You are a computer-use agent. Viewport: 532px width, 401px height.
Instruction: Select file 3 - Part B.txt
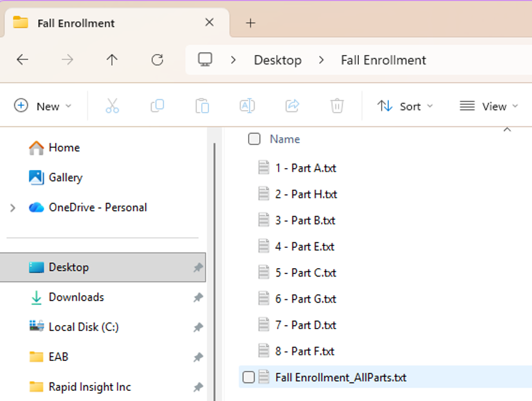coord(305,220)
